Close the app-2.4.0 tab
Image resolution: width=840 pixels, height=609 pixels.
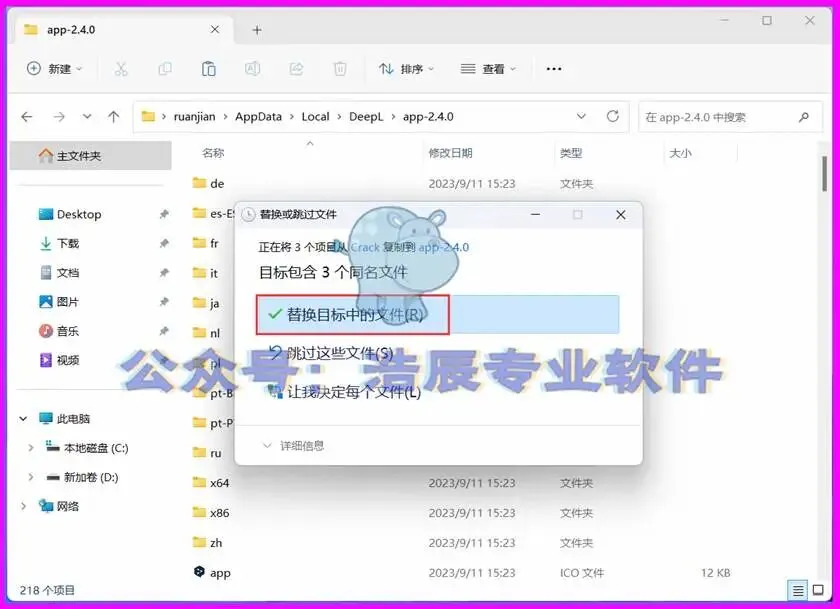coord(215,29)
